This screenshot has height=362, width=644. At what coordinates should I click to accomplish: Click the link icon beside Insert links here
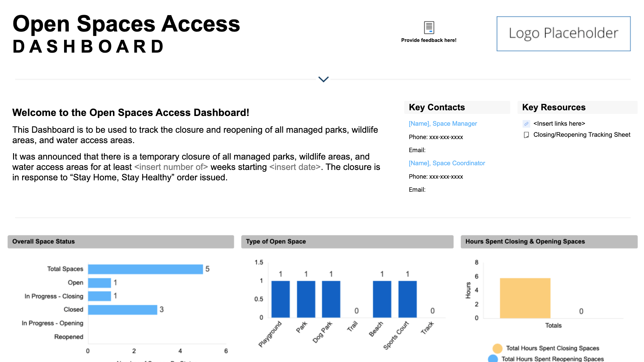526,124
